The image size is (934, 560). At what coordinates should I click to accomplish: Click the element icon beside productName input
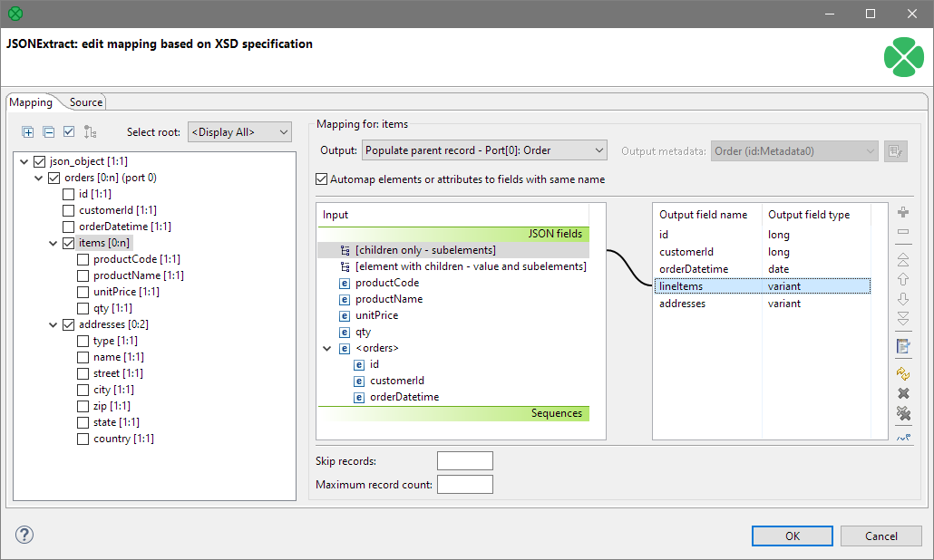point(345,299)
